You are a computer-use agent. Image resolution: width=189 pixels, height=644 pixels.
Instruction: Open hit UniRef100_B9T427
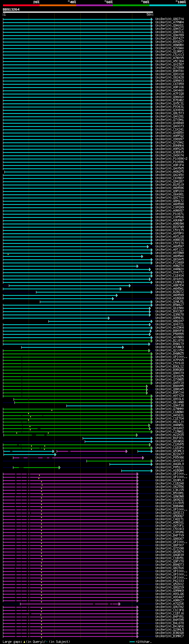tap(170, 39)
